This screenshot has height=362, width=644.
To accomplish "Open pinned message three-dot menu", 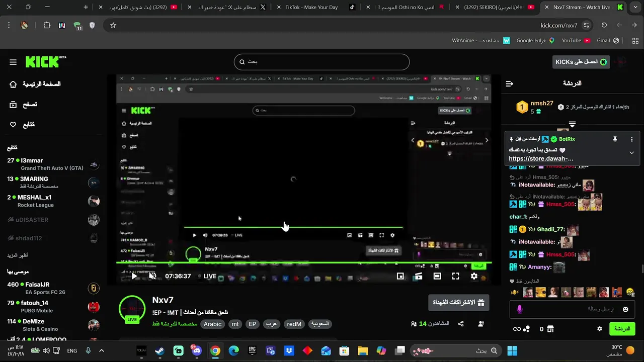I will coord(632,139).
